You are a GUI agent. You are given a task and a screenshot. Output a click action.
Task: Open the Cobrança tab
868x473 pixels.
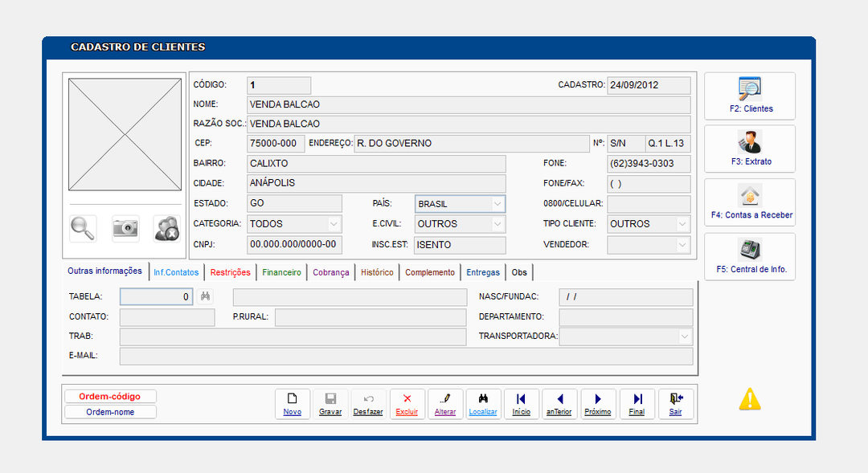(x=331, y=272)
